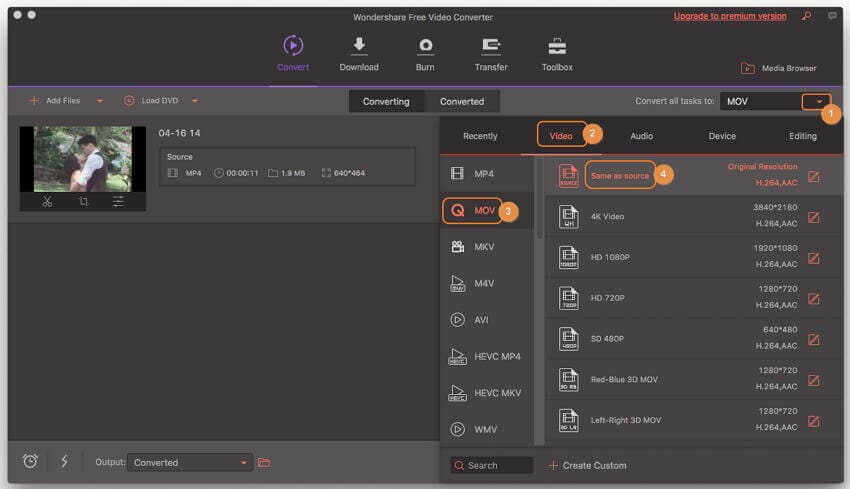Switch to the Converted tab
This screenshot has width=850, height=489.
[462, 101]
